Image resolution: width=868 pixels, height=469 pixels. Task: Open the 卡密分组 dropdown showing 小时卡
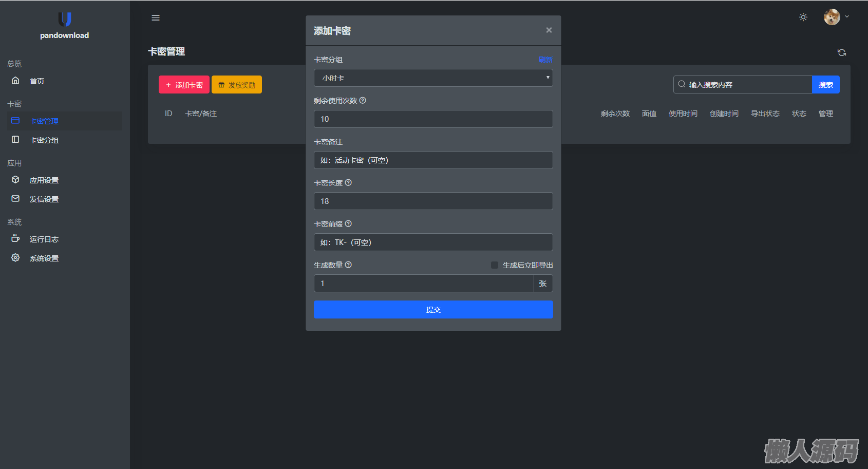click(433, 78)
